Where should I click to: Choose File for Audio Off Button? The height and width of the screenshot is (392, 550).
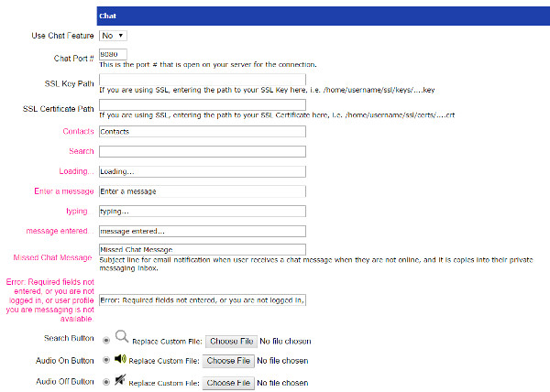point(230,382)
